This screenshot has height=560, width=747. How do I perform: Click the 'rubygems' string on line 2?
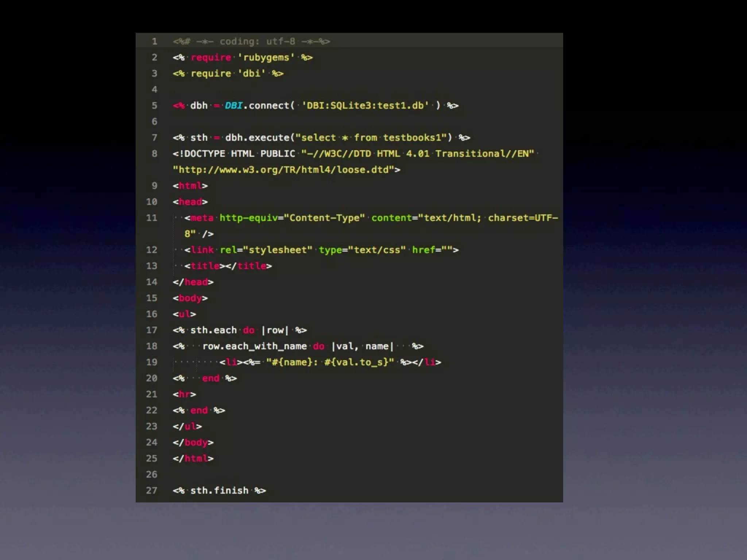click(x=266, y=58)
